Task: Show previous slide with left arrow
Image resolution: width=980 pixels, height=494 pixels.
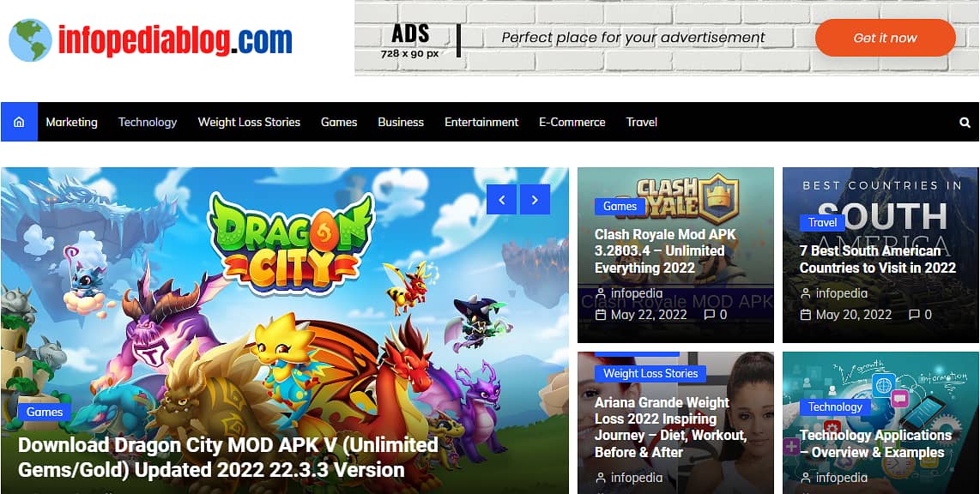Action: [x=501, y=199]
